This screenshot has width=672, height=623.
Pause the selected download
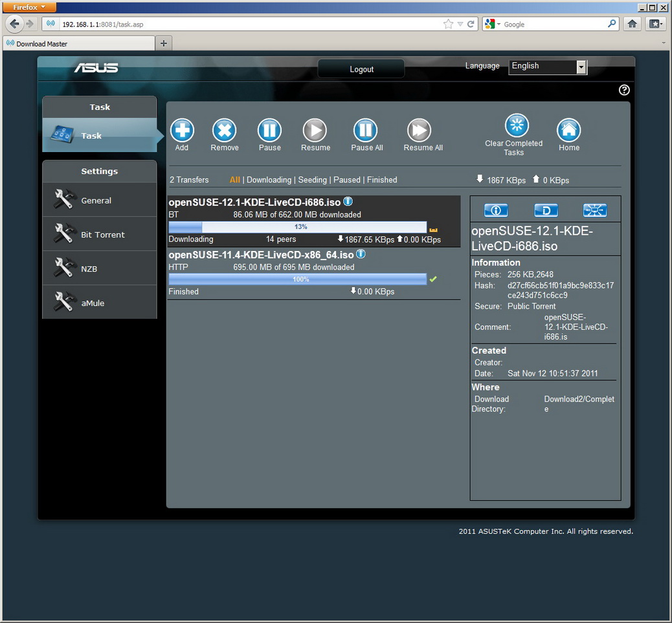coord(269,131)
